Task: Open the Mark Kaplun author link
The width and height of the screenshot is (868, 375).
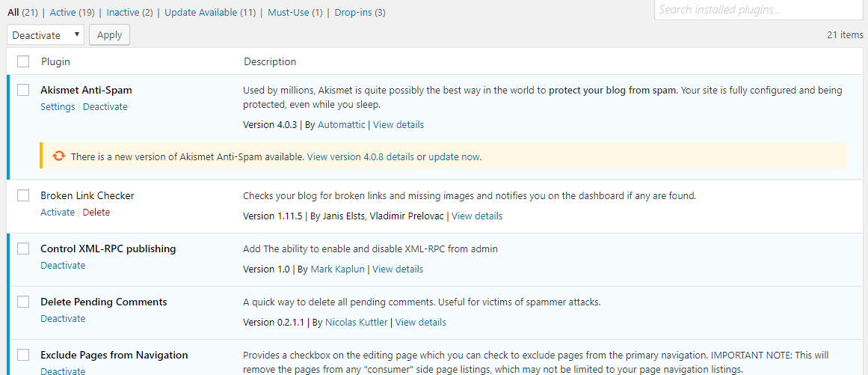Action: pos(338,269)
